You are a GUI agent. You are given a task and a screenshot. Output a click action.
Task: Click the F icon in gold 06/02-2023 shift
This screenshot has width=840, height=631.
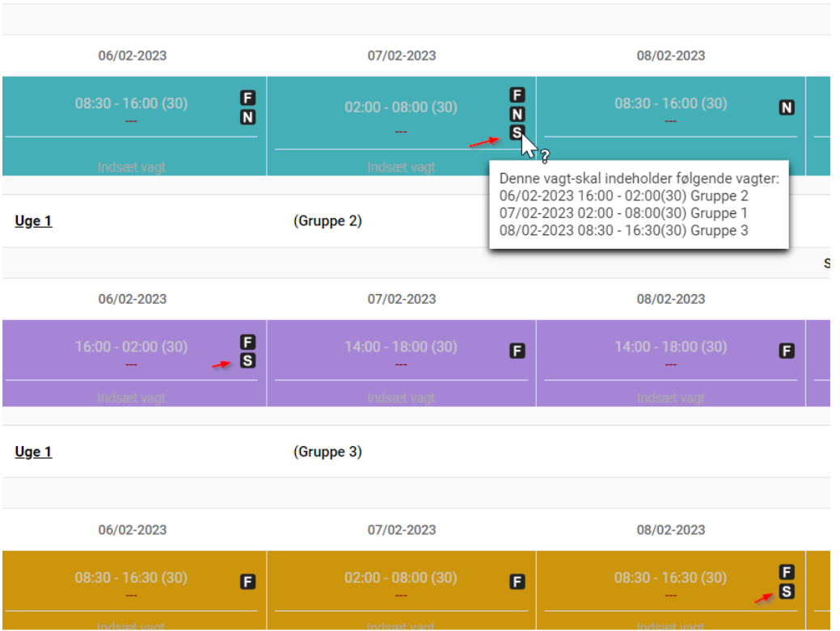point(248,582)
